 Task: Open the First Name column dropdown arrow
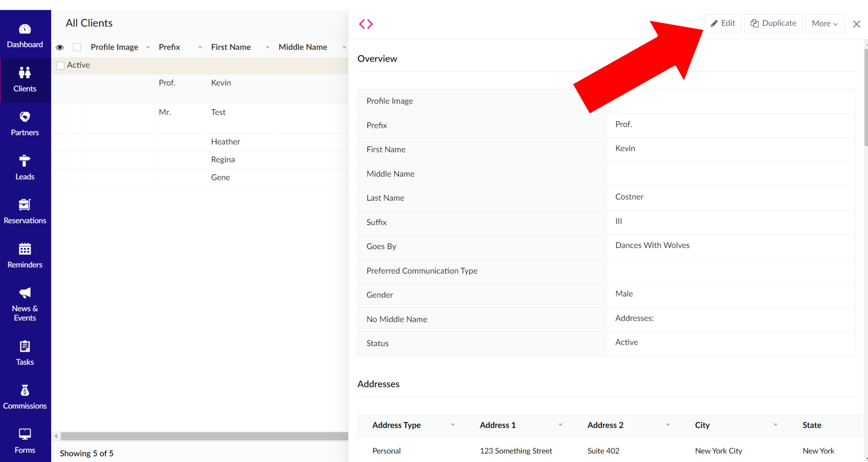point(268,48)
